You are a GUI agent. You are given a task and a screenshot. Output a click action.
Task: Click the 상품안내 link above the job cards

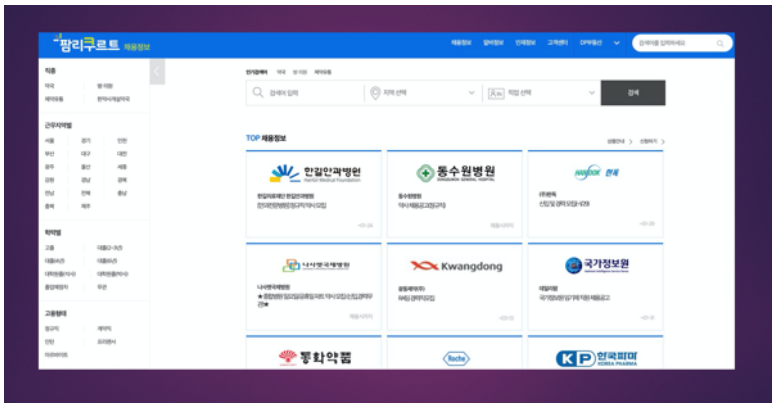(619, 142)
